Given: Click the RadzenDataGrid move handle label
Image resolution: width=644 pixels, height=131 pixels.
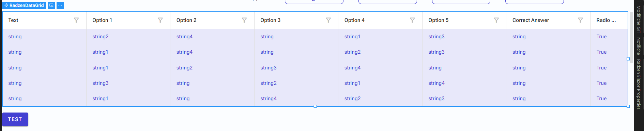Looking at the screenshot, I should click(24, 5).
